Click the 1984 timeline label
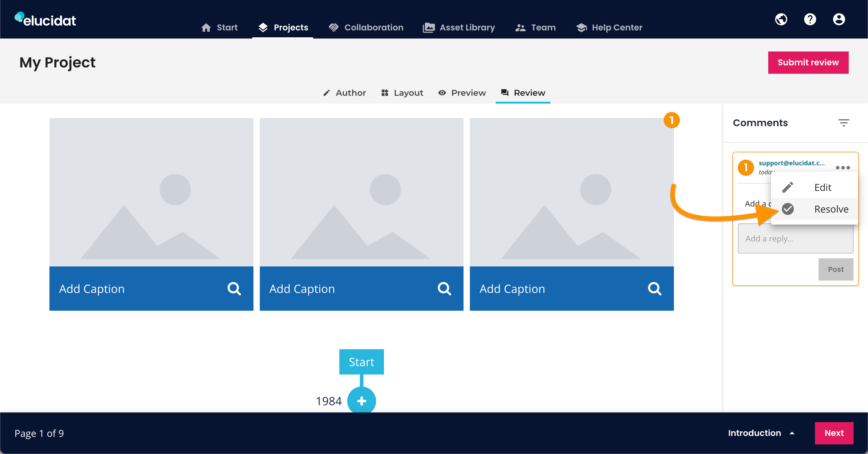Viewport: 868px width, 454px height. [329, 401]
